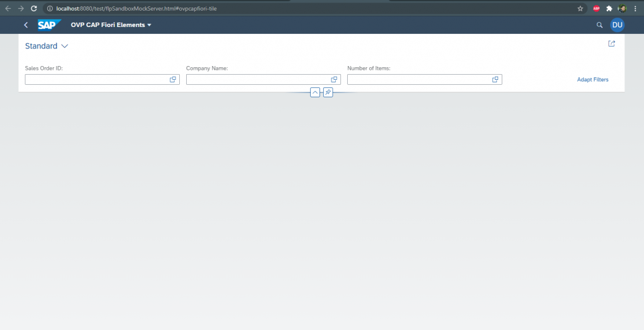Click the Number of Items label
644x330 pixels.
tap(369, 68)
